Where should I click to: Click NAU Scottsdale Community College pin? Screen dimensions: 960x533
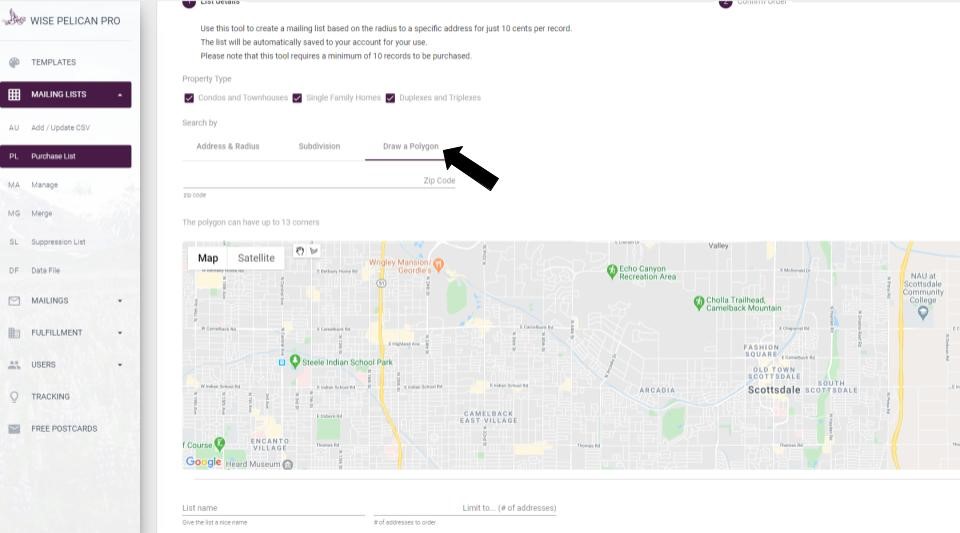(x=923, y=313)
